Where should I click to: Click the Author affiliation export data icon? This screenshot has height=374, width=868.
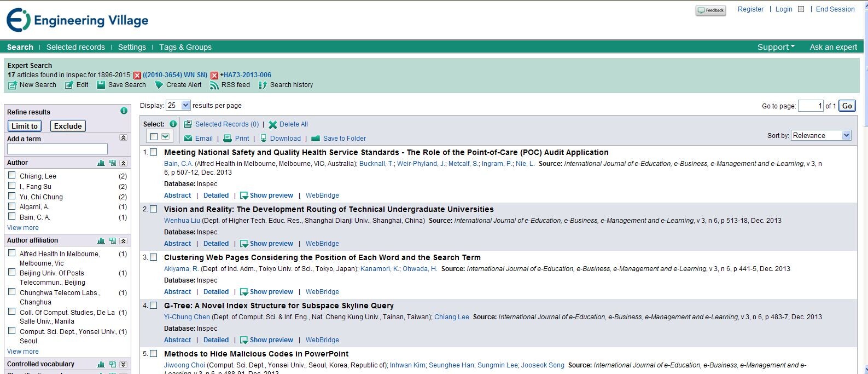tap(112, 241)
